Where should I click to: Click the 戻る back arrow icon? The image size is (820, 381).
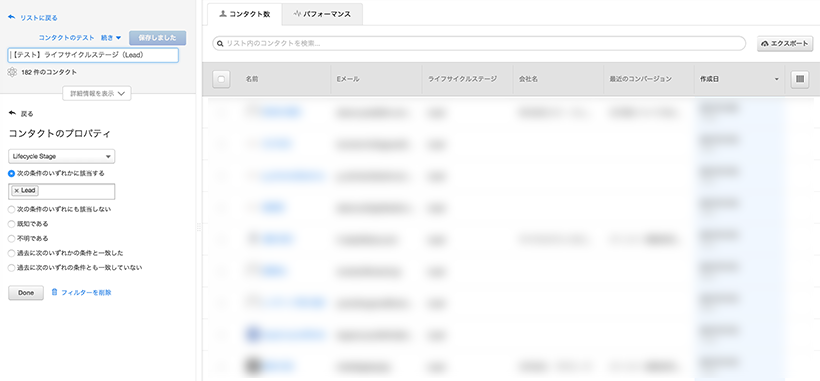point(12,113)
